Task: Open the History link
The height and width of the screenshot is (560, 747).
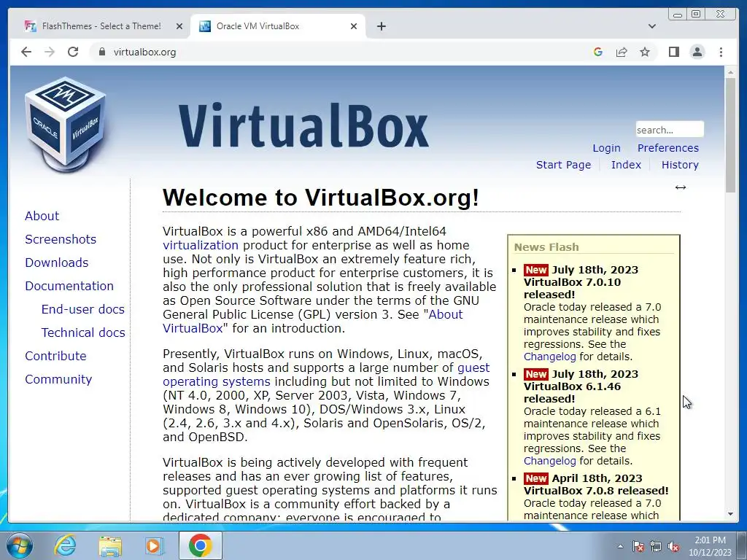Action: (680, 165)
